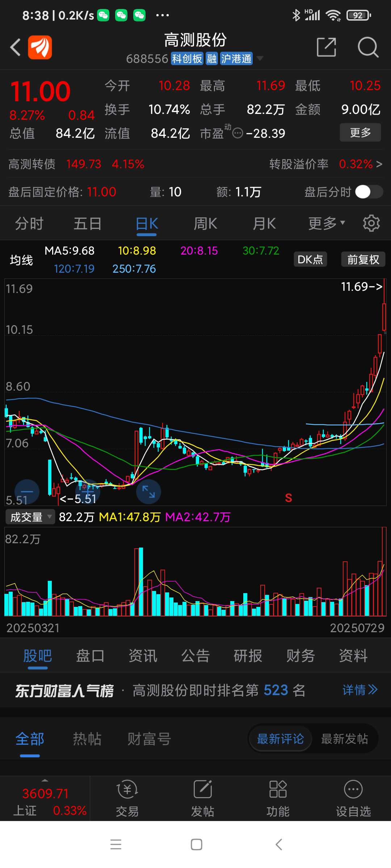Tap the P/E info bubble icon
This screenshot has width=391, height=868.
point(237,133)
